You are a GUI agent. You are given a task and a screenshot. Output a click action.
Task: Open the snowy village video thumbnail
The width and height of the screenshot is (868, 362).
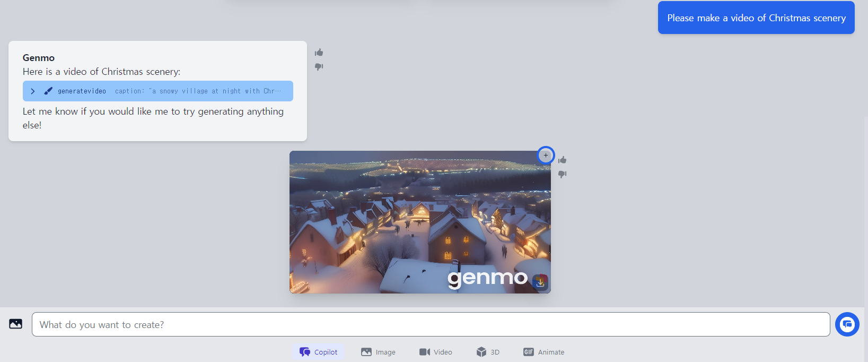420,222
